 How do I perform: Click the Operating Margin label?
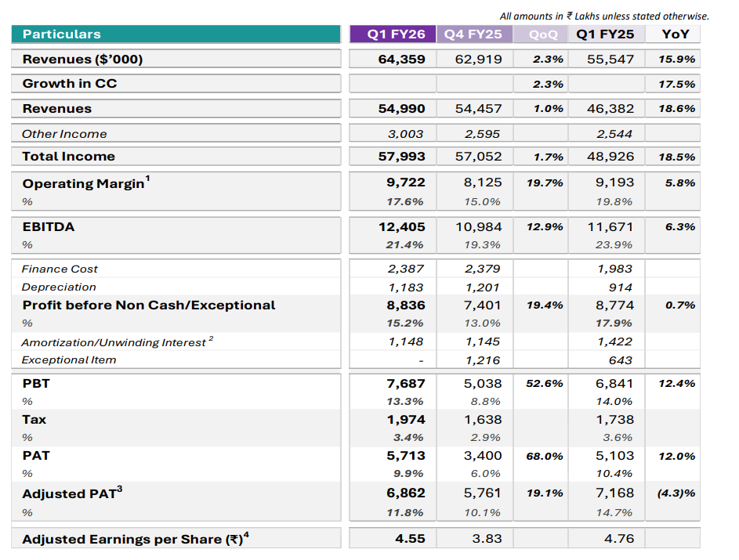[86, 182]
